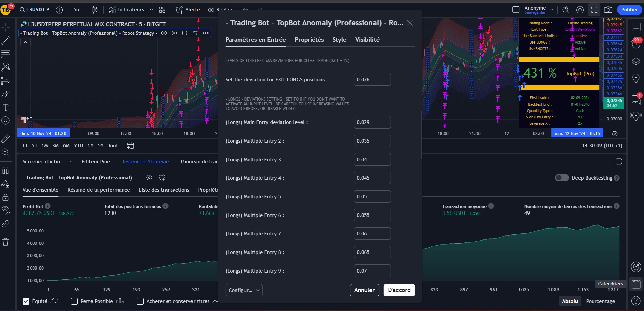Open chart layout grid selector

click(162, 10)
